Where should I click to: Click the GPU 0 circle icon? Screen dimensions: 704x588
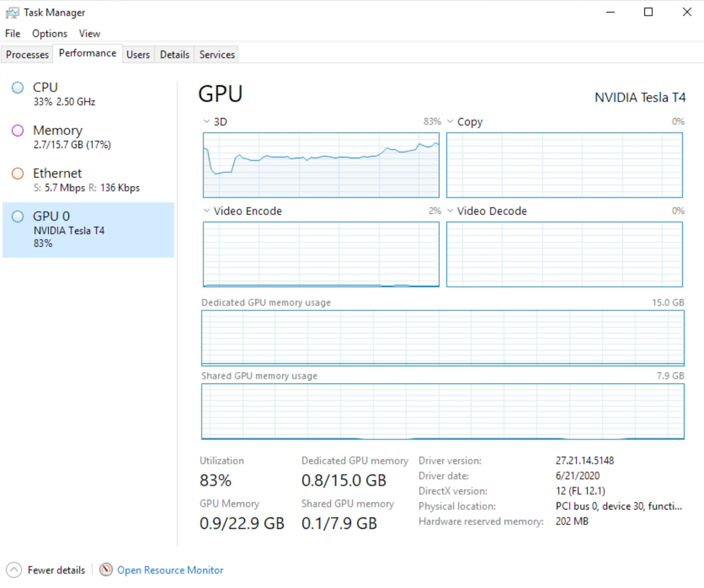tap(18, 217)
